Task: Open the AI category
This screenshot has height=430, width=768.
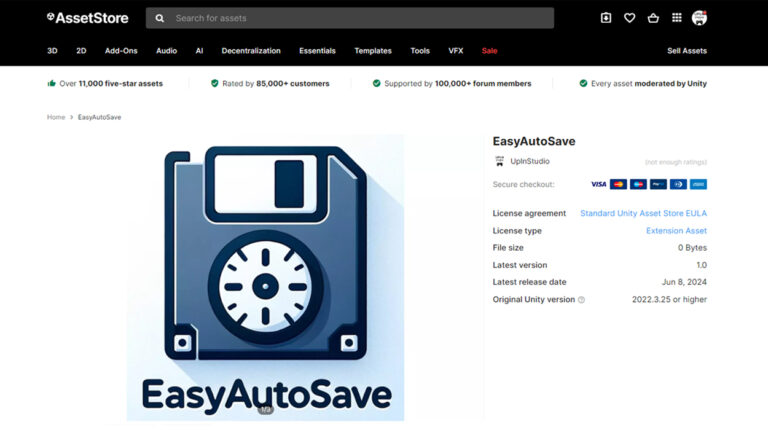Action: (199, 51)
